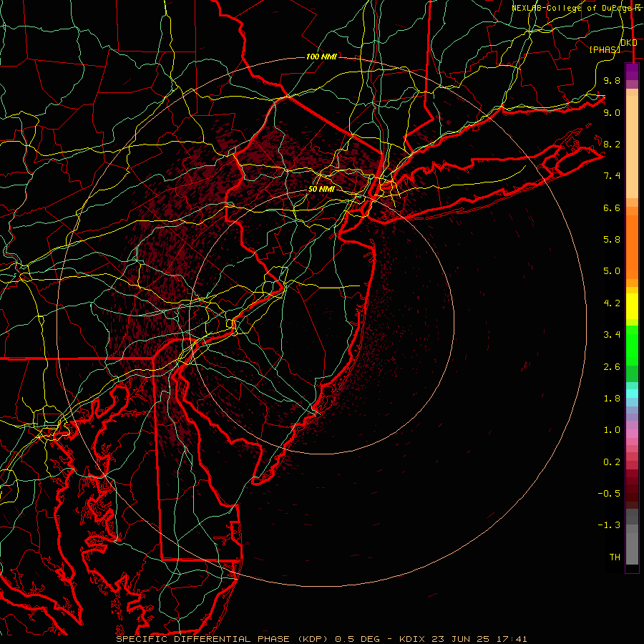The image size is (644, 644).
Task: Click the "TH" label on the scale
Action: 615,557
